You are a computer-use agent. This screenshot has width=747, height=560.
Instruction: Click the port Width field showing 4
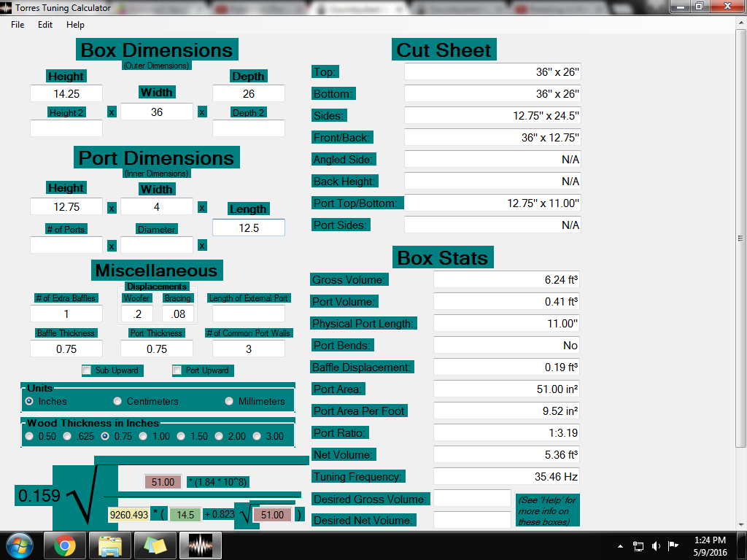pyautogui.click(x=157, y=206)
